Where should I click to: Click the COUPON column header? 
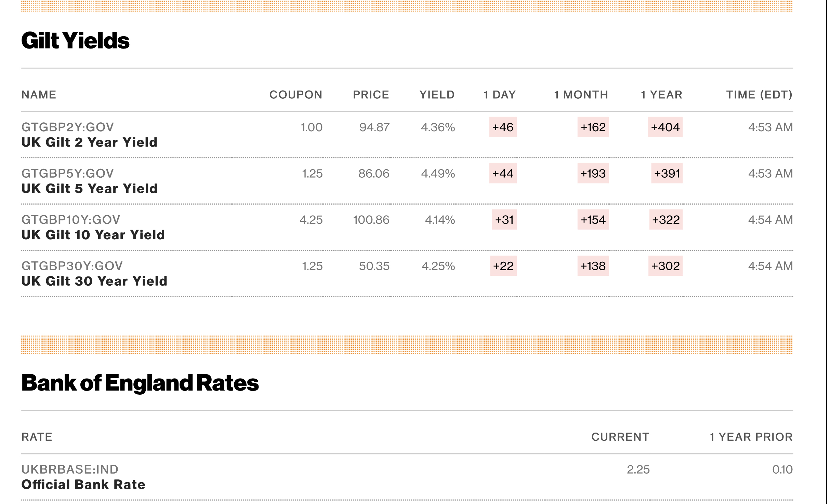[296, 95]
